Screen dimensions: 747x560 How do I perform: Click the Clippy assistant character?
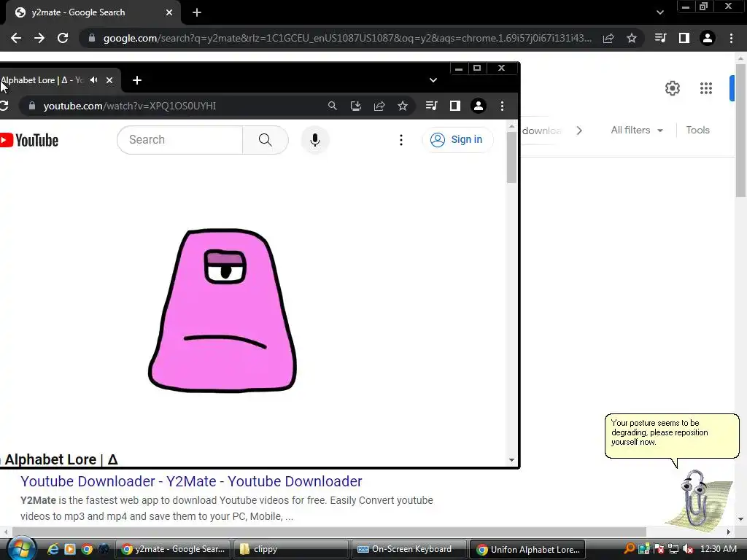pos(700,500)
